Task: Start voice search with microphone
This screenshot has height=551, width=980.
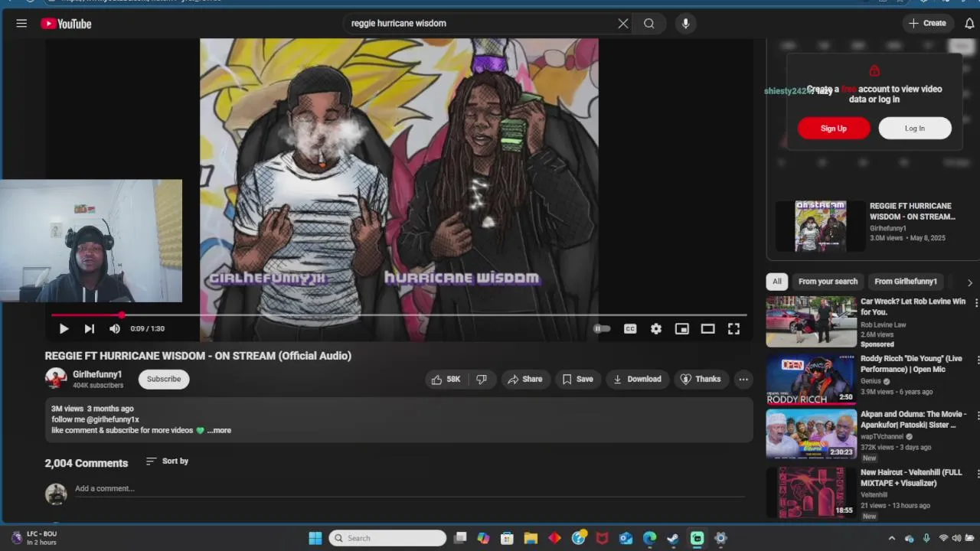Action: [685, 24]
